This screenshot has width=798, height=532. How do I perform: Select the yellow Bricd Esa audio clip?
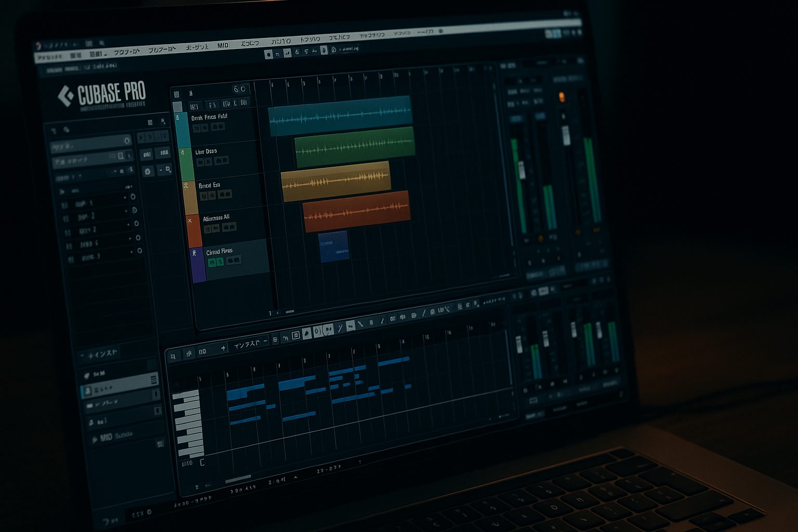[x=336, y=181]
